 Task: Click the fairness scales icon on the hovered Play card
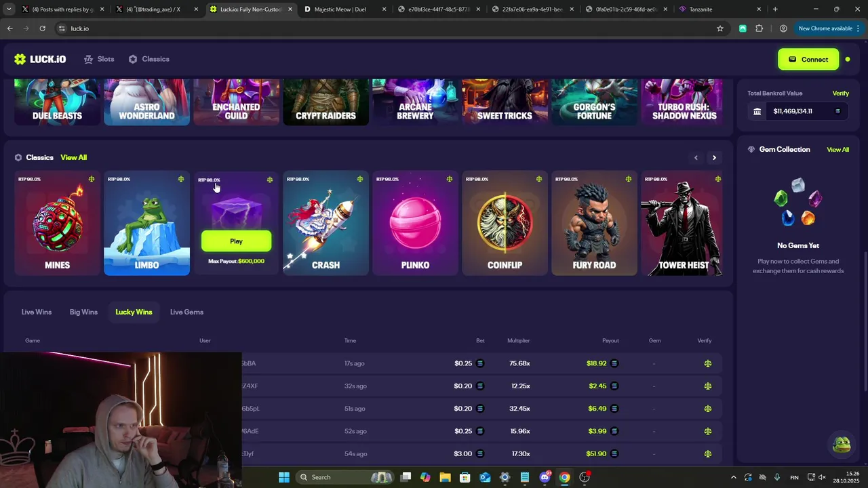270,180
